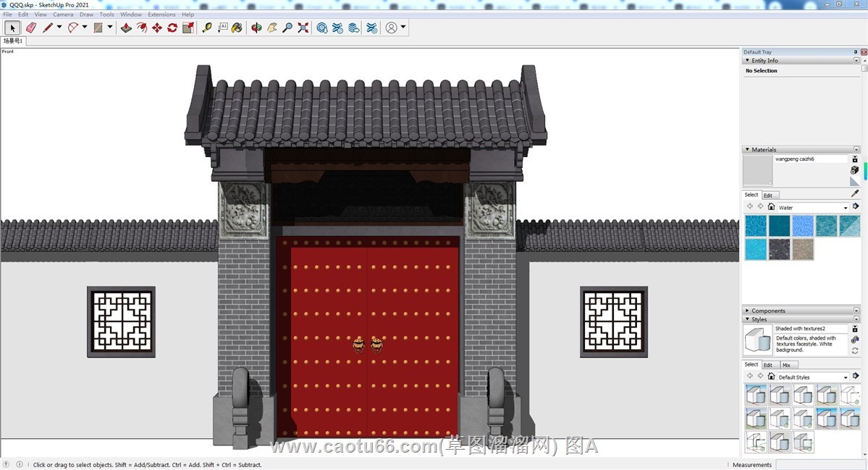Open the Water materials library dropdown
This screenshot has height=470, width=868.
[x=846, y=208]
